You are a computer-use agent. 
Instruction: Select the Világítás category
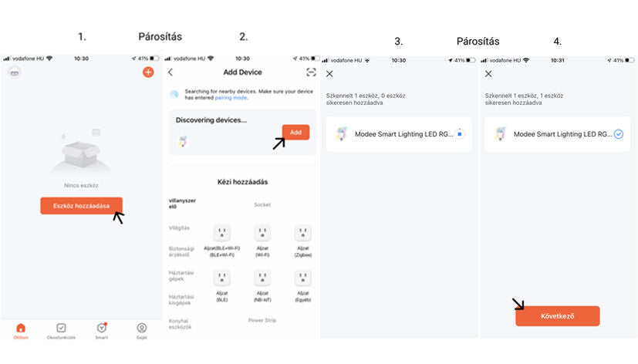tap(179, 228)
